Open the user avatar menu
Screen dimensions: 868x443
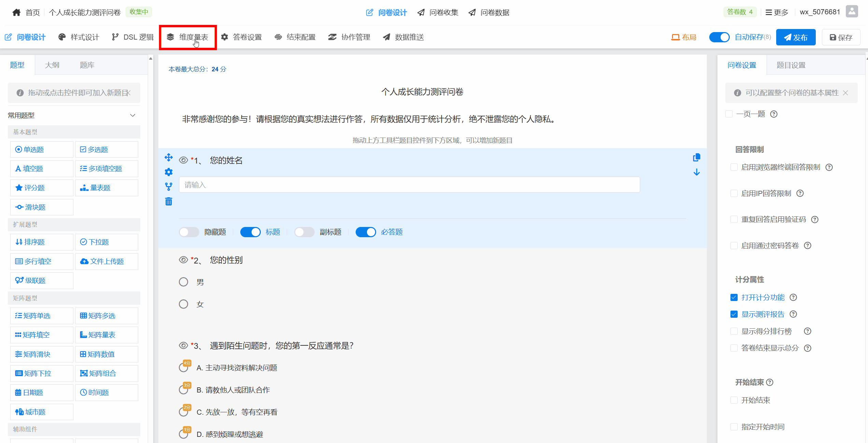(852, 12)
